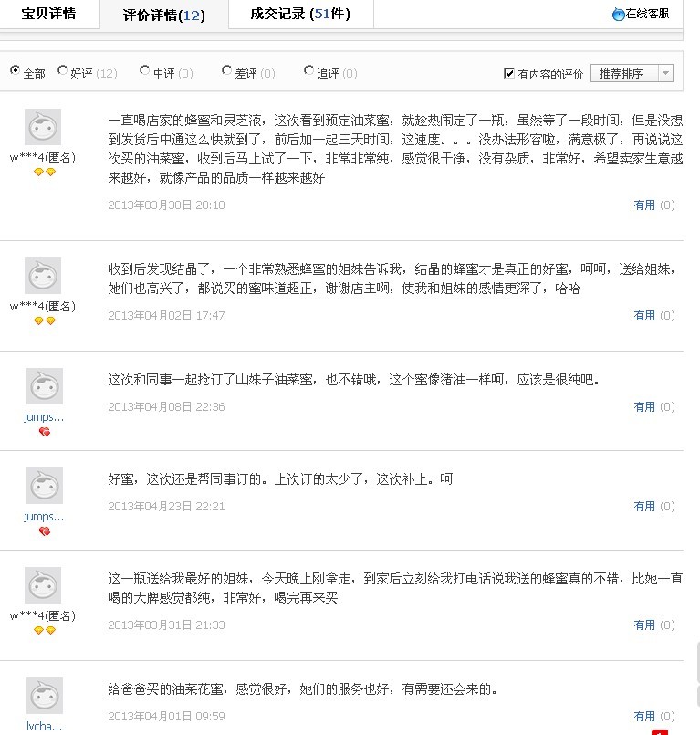Image resolution: width=700 pixels, height=735 pixels.
Task: Uncheck the 有内容的评价 checkbox
Action: [509, 73]
